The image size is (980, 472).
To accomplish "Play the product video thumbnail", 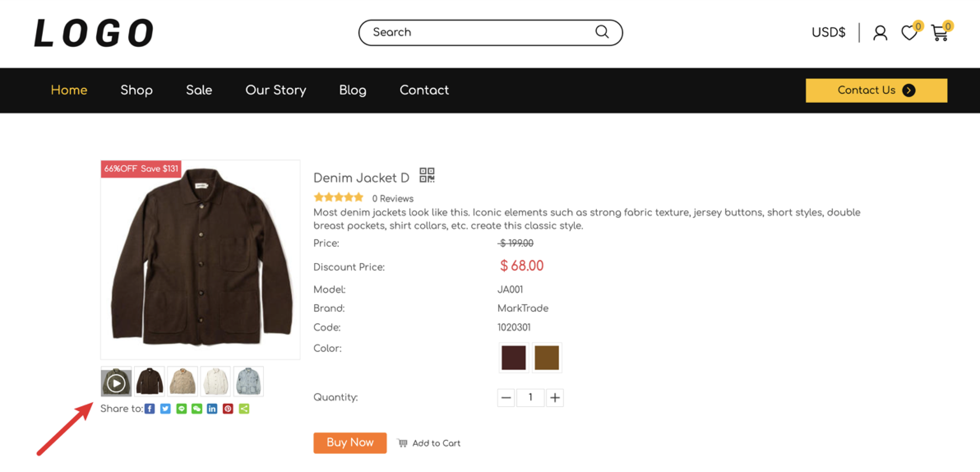I will click(x=116, y=382).
